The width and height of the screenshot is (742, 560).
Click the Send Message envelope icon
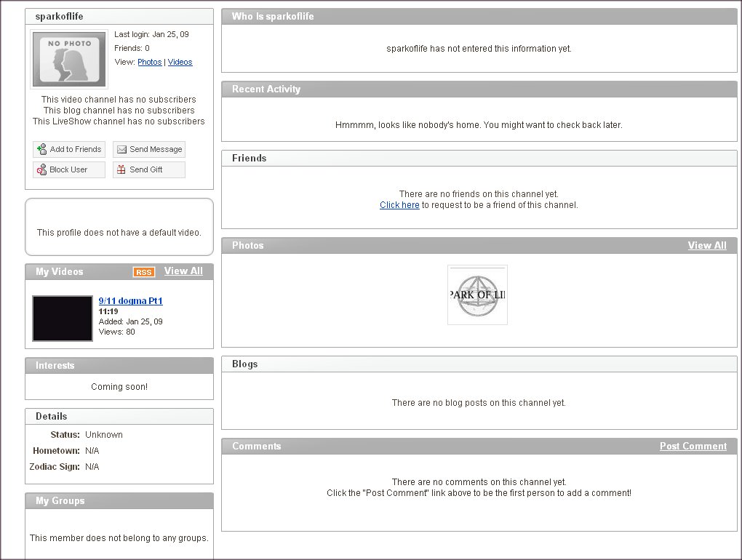pyautogui.click(x=121, y=150)
